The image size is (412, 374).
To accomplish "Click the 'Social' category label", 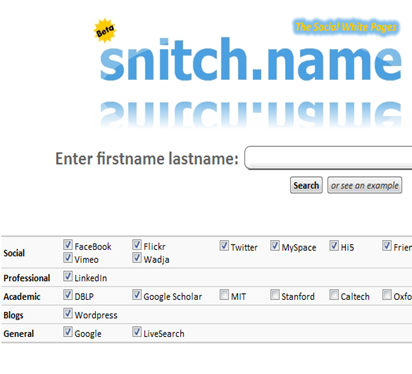I will (14, 253).
